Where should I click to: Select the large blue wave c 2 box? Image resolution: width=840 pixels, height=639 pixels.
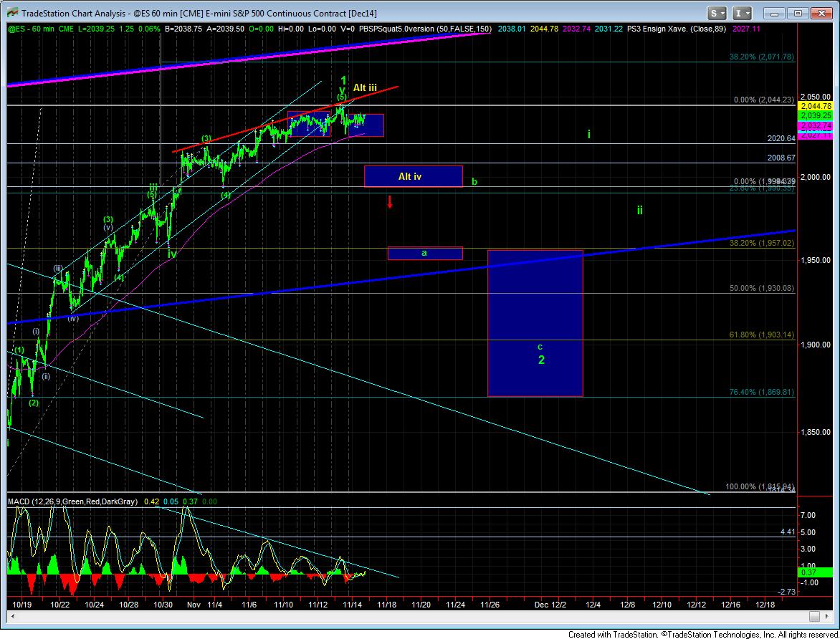[x=535, y=322]
